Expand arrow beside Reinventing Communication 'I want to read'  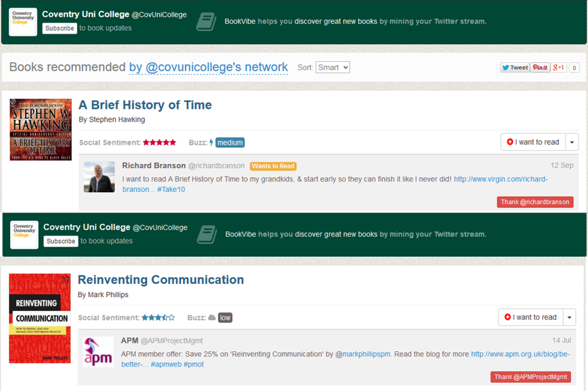click(569, 317)
